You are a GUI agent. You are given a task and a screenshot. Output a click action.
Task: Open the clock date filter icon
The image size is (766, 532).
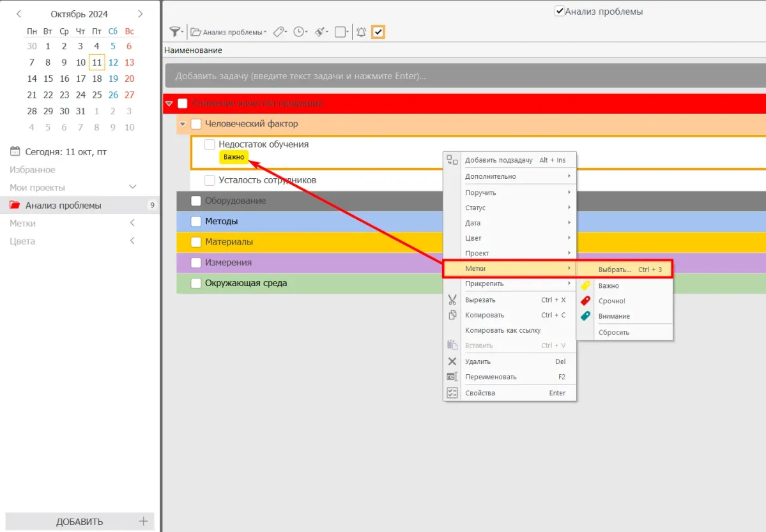click(299, 32)
